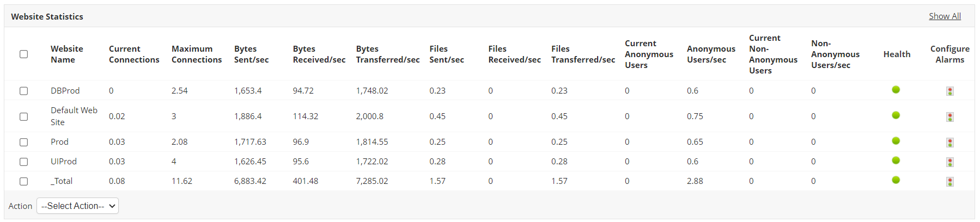Click the UIProd website name

tap(64, 162)
